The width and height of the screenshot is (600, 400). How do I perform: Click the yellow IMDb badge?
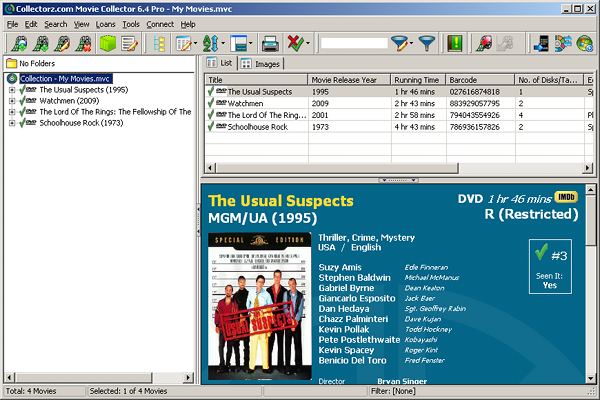coord(566,197)
